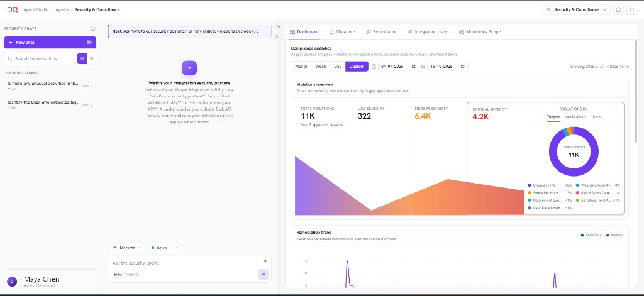This screenshot has height=296, width=644.
Task: Send message with the paper plane button
Action: coord(264,274)
